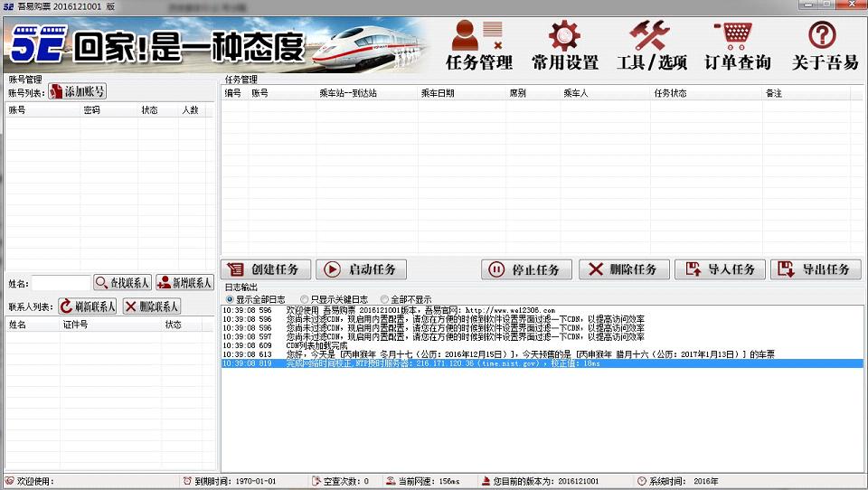
Task: Click 查找联系人 search button
Action: (x=122, y=282)
